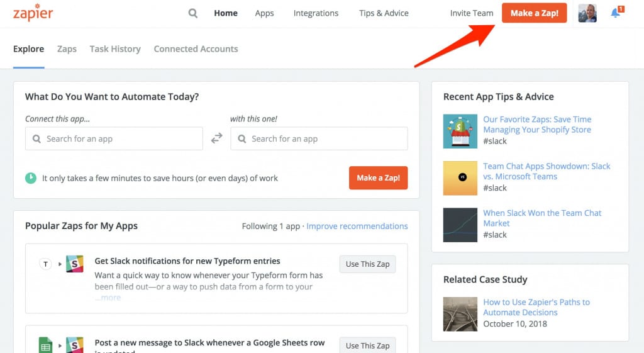Open the user profile avatar

pyautogui.click(x=587, y=13)
